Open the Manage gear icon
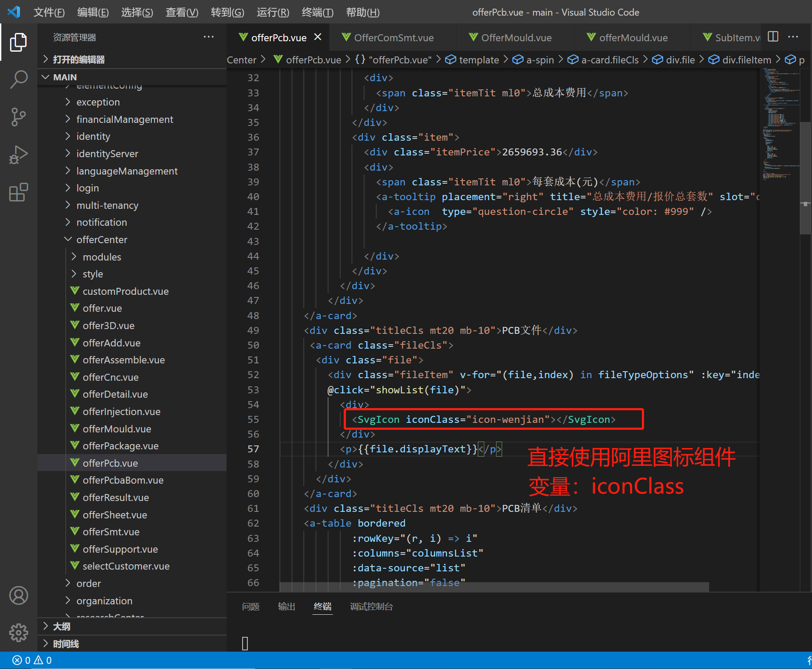This screenshot has width=812, height=669. [x=18, y=633]
